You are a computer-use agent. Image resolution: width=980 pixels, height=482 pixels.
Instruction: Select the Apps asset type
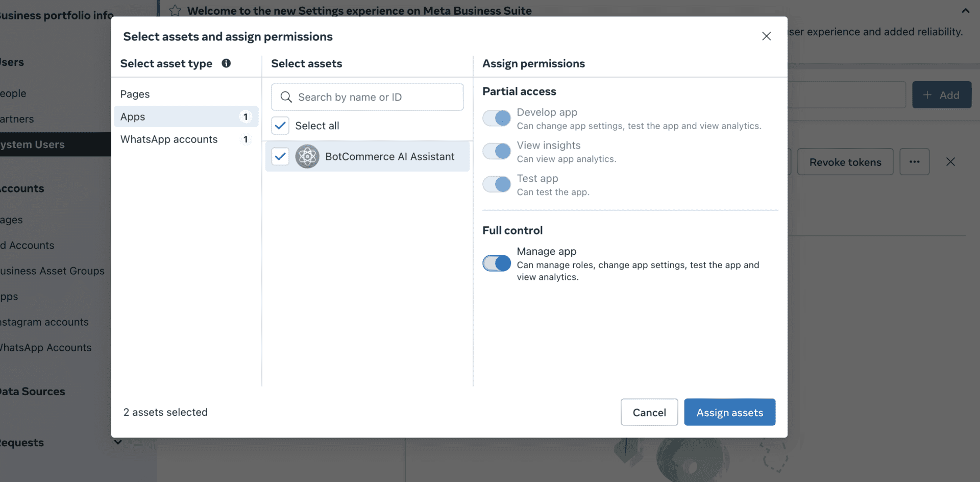point(186,117)
